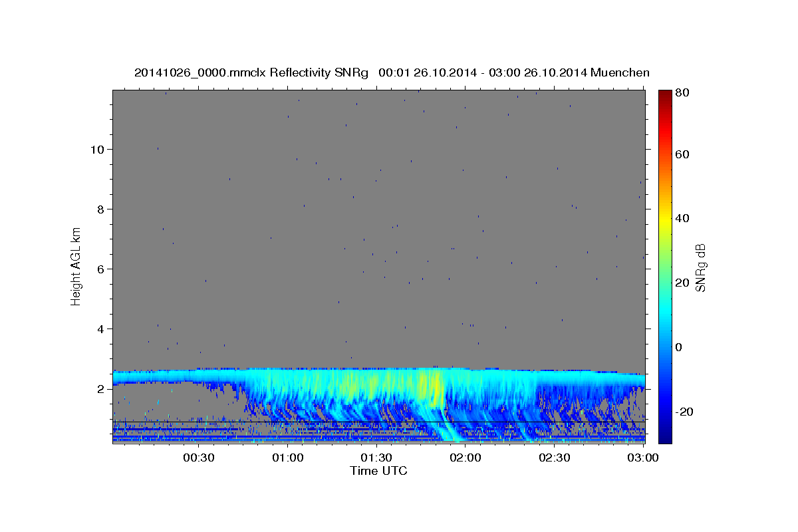Click the "Time UTC" axis label

[378, 471]
